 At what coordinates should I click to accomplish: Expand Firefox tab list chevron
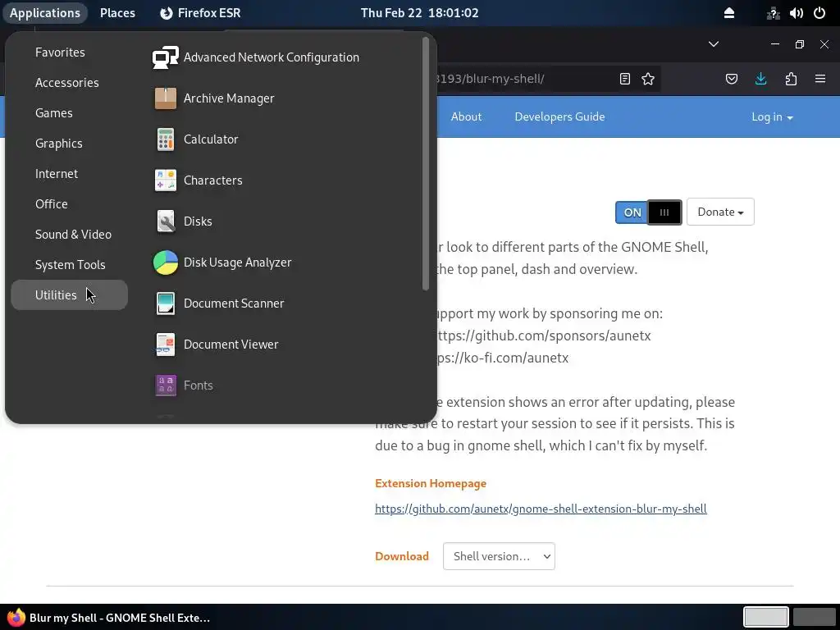tap(714, 44)
